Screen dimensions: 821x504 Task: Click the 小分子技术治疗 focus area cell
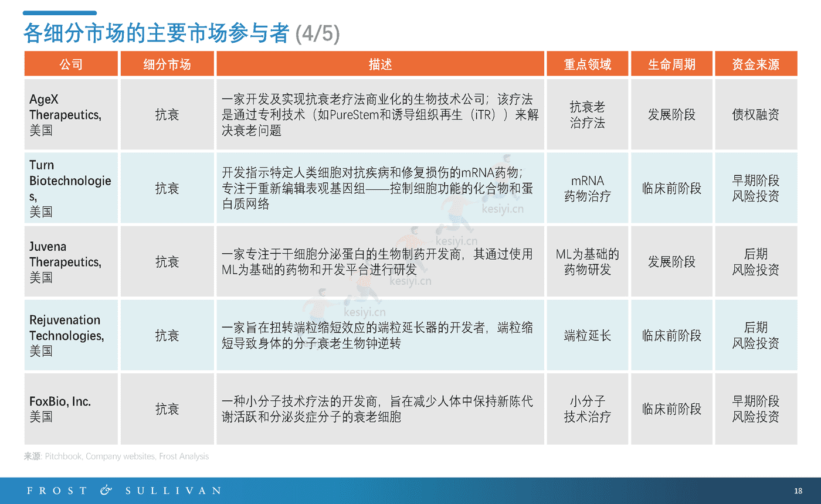587,408
